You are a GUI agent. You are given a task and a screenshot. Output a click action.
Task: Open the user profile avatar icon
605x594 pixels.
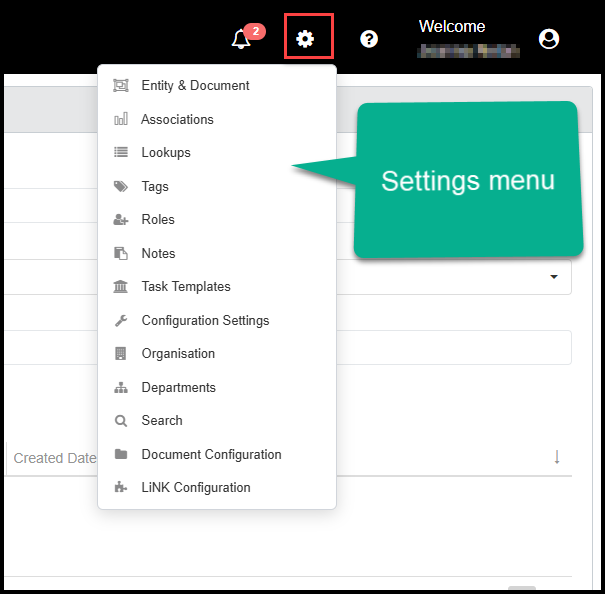[x=548, y=39]
